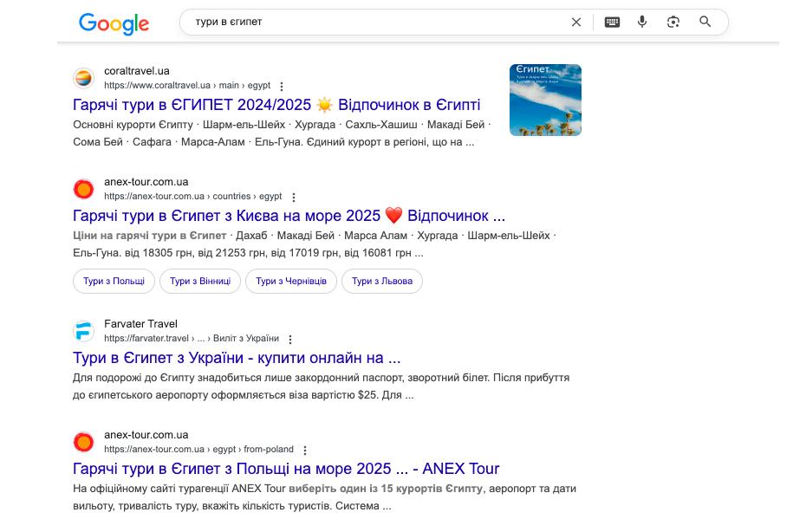Screen dimensions: 806x532
Task: Select the 'Тури з Польщі' chip
Action: [114, 282]
